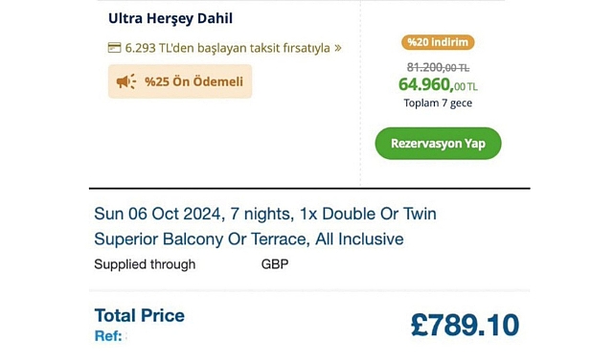Click the orange %20 İndirim badge
Screen dimensions: 614x364
tap(438, 42)
